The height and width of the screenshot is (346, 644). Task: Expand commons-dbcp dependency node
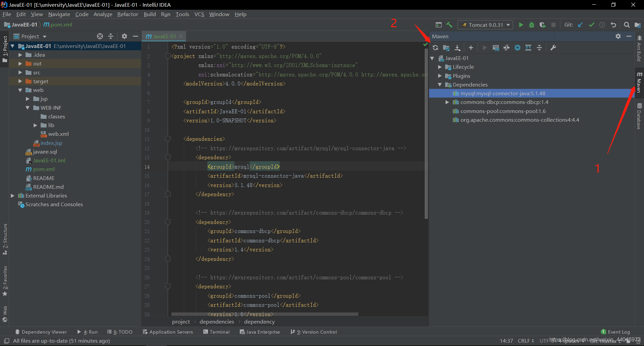(x=447, y=102)
